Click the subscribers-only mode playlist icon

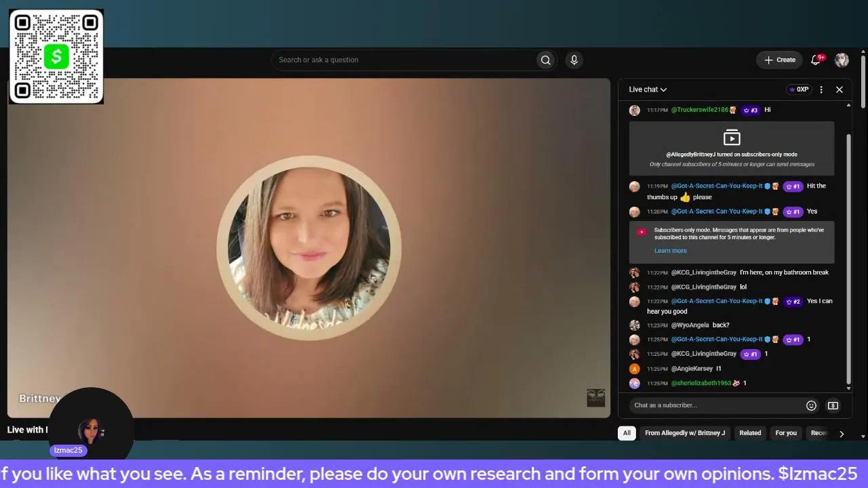(732, 138)
